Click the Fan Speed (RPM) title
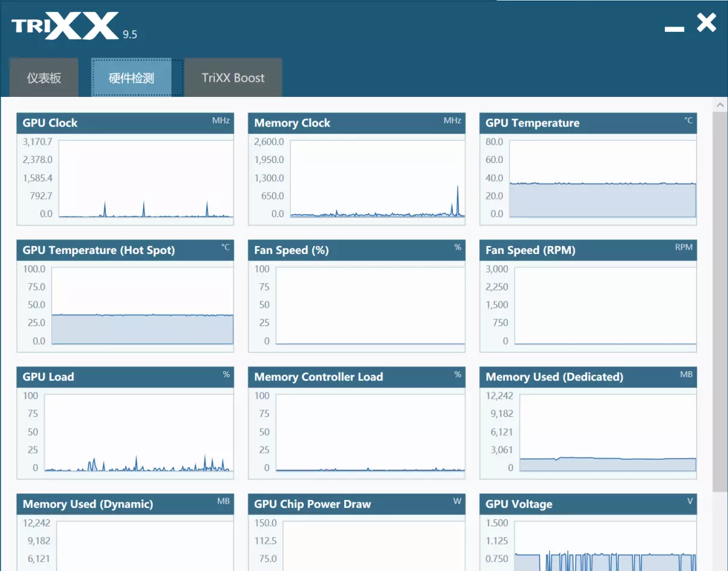The image size is (728, 571). pyautogui.click(x=531, y=250)
